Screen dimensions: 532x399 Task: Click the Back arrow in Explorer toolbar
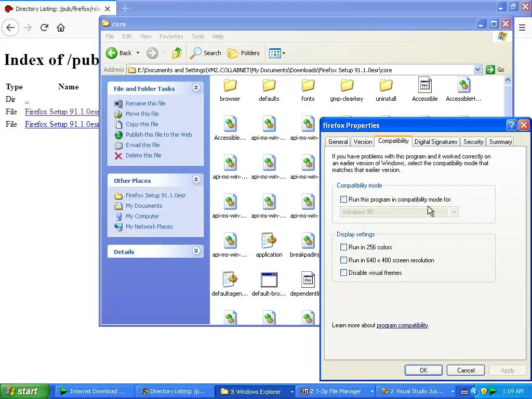coord(112,53)
